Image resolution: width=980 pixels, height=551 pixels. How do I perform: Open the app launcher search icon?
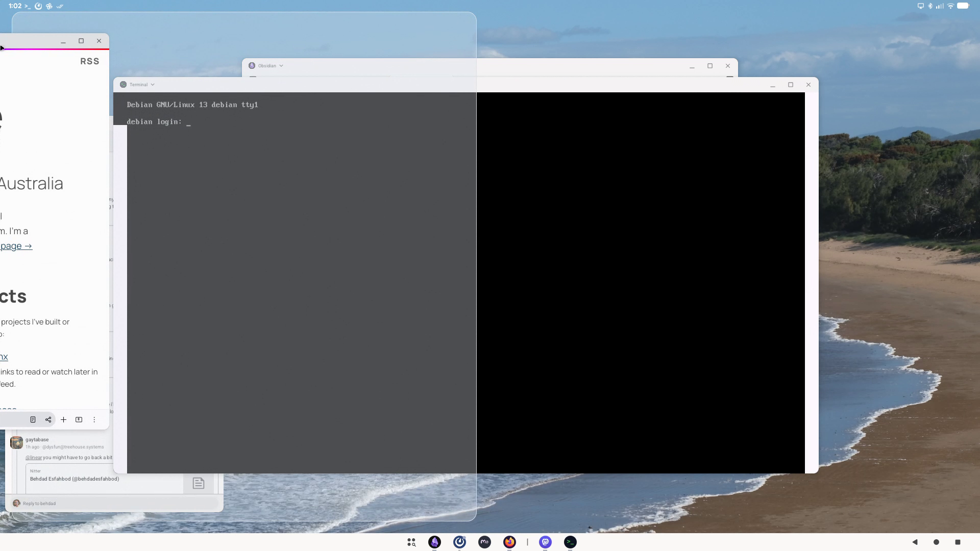[x=411, y=542]
